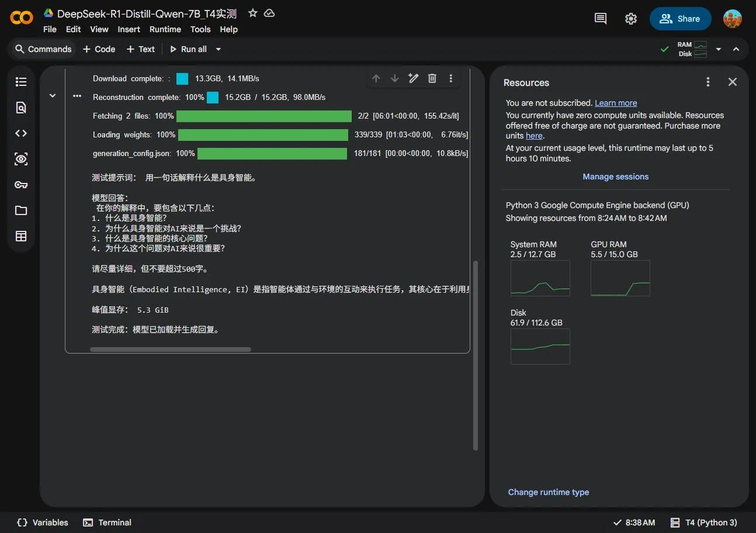Open the table of contents sidebar icon

coord(21,82)
